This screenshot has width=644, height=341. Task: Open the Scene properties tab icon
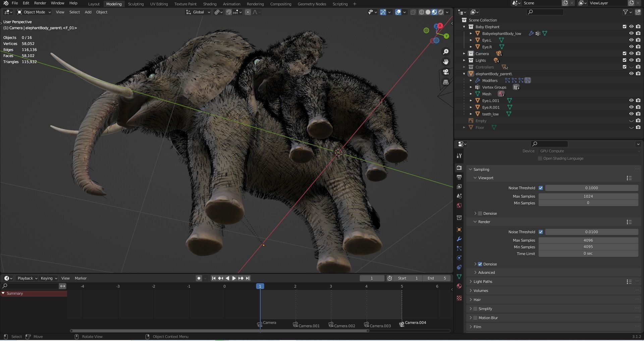coord(459,196)
